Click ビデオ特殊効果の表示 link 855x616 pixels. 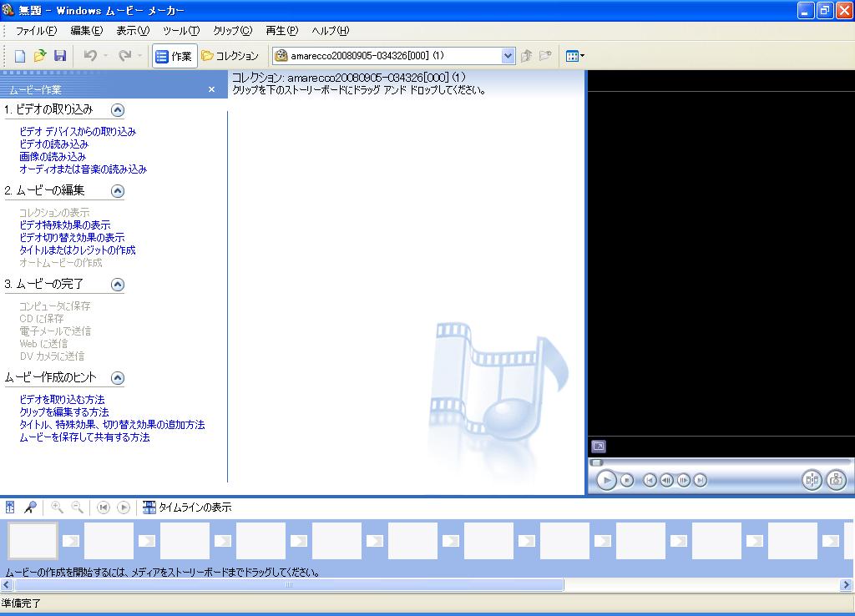click(x=65, y=225)
